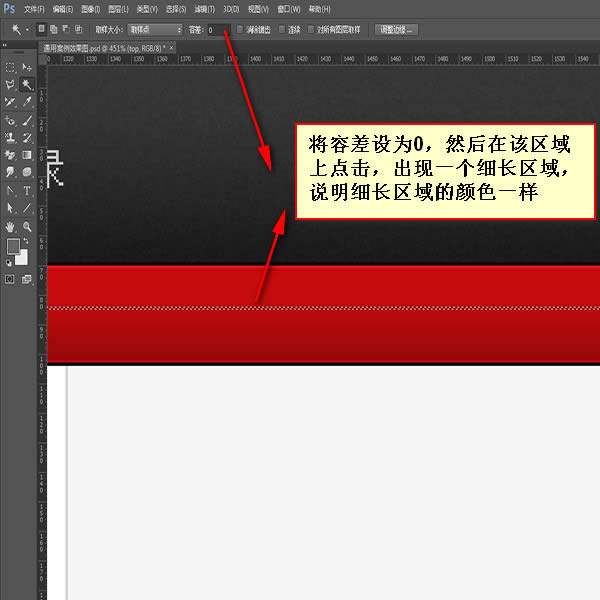Open the foreground color swatch
This screenshot has width=600, height=600.
click(13, 246)
